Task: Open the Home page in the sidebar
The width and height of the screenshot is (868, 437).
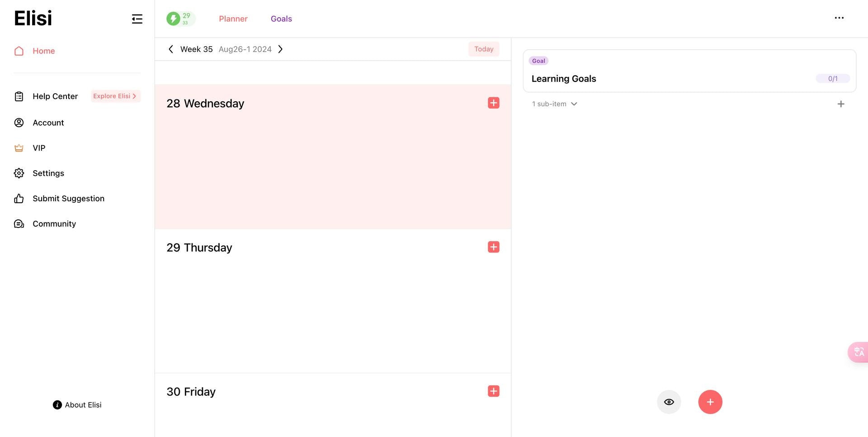Action: (x=44, y=51)
